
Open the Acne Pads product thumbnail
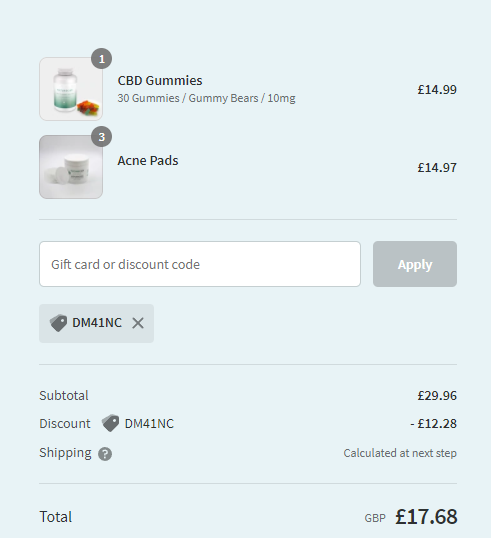point(71,167)
